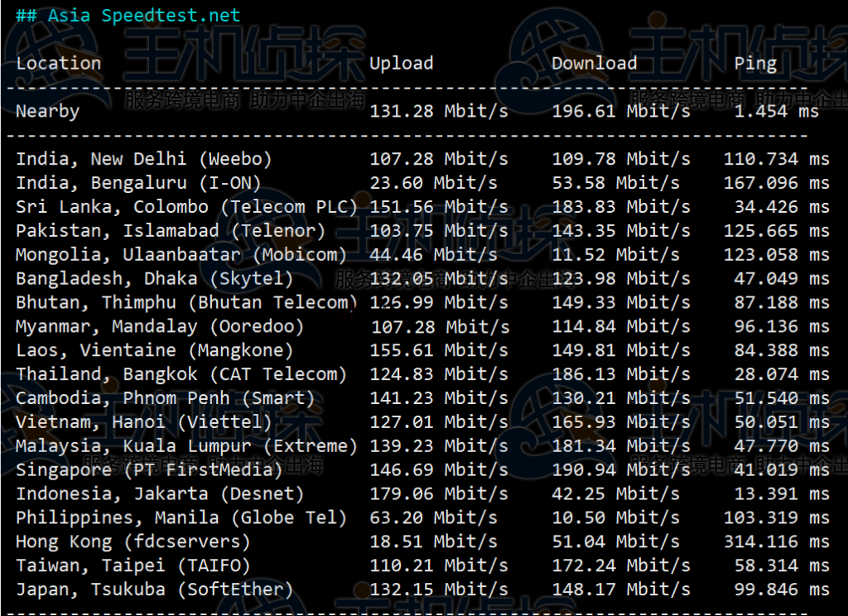Click the India, New Delhi (Weebo) entry
The width and height of the screenshot is (848, 616).
click(x=143, y=159)
